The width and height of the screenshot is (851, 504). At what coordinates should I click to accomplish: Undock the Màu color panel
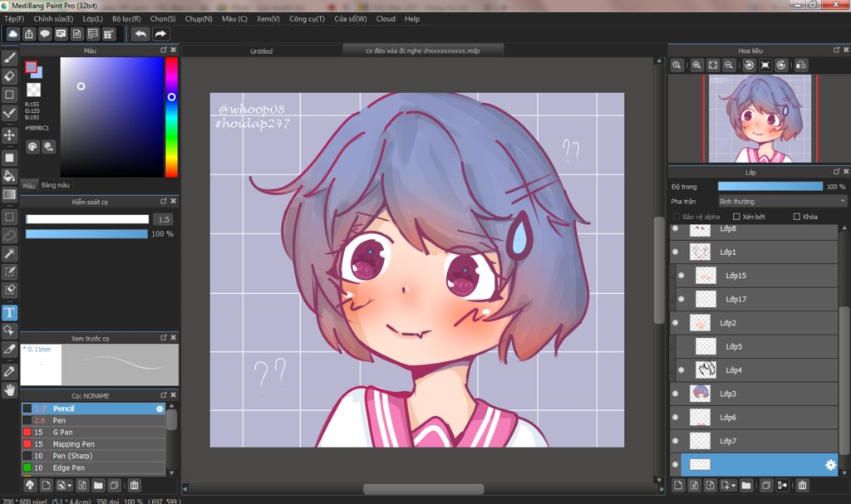164,50
